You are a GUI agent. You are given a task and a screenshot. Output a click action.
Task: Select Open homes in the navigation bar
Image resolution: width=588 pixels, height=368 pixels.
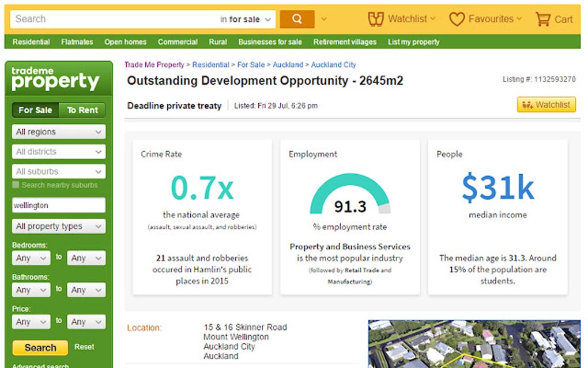(126, 42)
